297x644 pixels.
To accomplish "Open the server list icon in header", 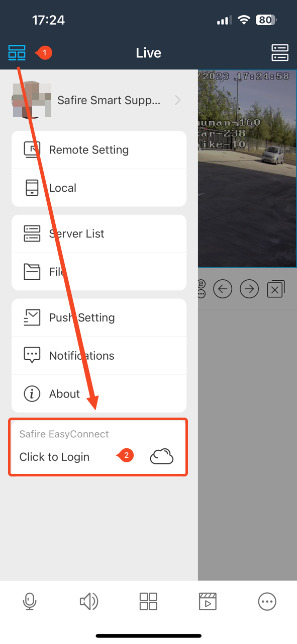I will [x=280, y=52].
